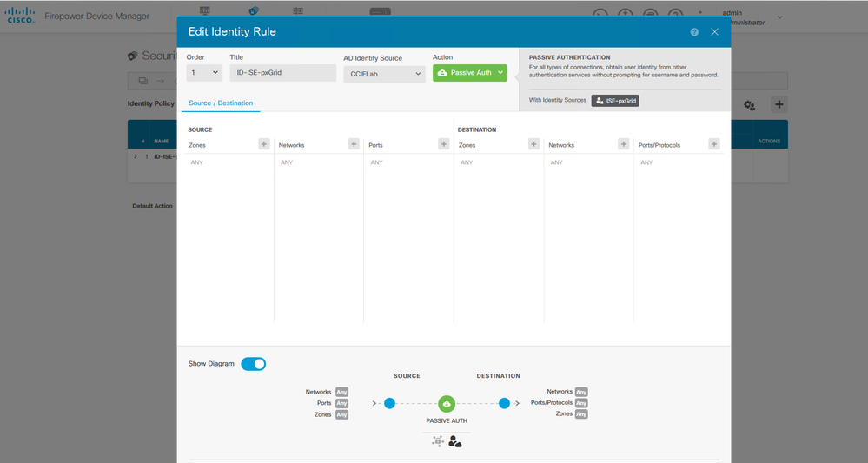This screenshot has height=463, width=868.
Task: Add a destination network with plus button
Action: coord(623,144)
